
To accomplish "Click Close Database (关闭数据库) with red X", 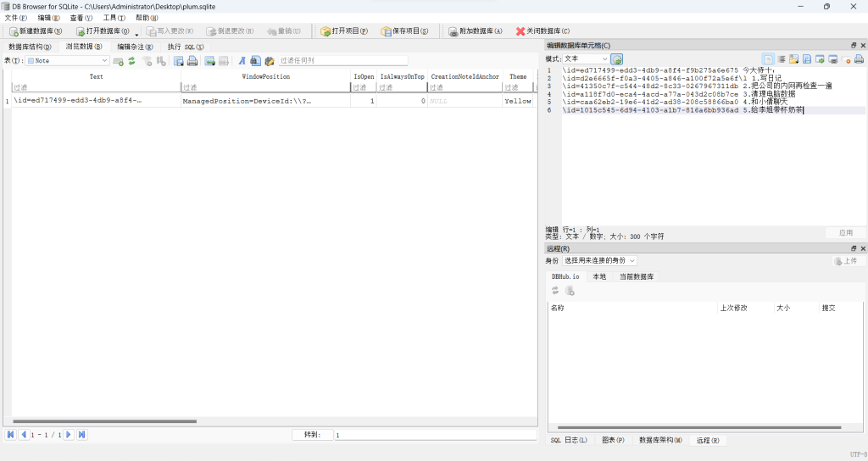I will [544, 31].
